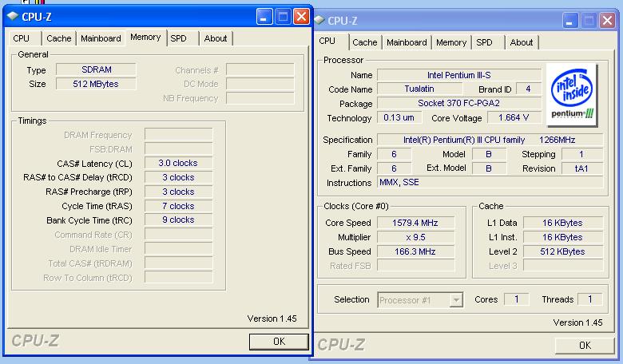Close the left CPU-Z Memory window
The image size is (623, 364).
point(302,17)
